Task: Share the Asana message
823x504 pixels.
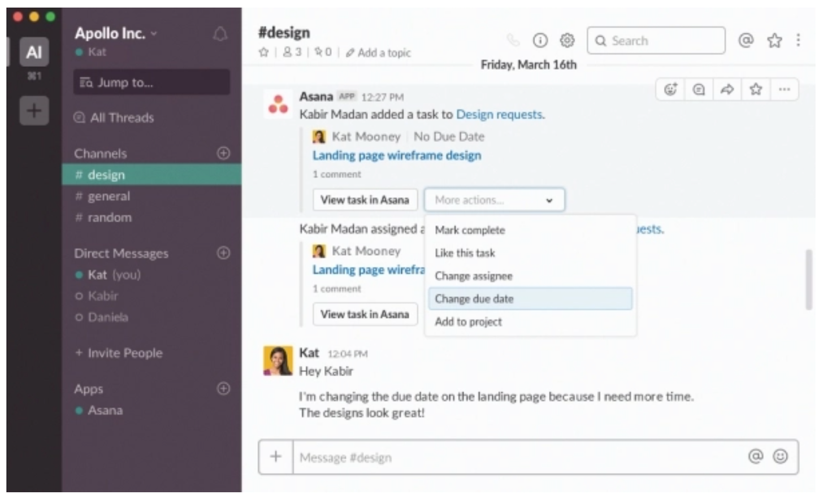Action: [x=727, y=89]
